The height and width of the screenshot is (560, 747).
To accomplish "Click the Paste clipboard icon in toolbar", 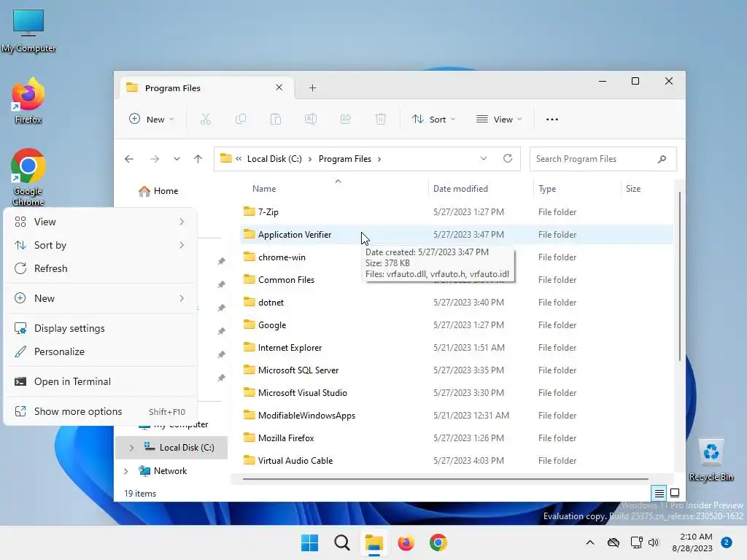I will tap(275, 119).
